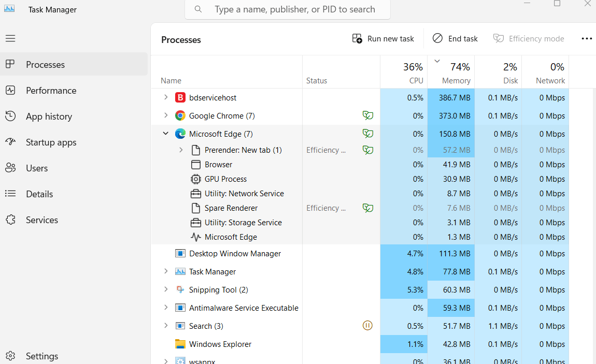This screenshot has width=596, height=364.
Task: Click the Prerender row efficiency leaf icon
Action: click(367, 150)
